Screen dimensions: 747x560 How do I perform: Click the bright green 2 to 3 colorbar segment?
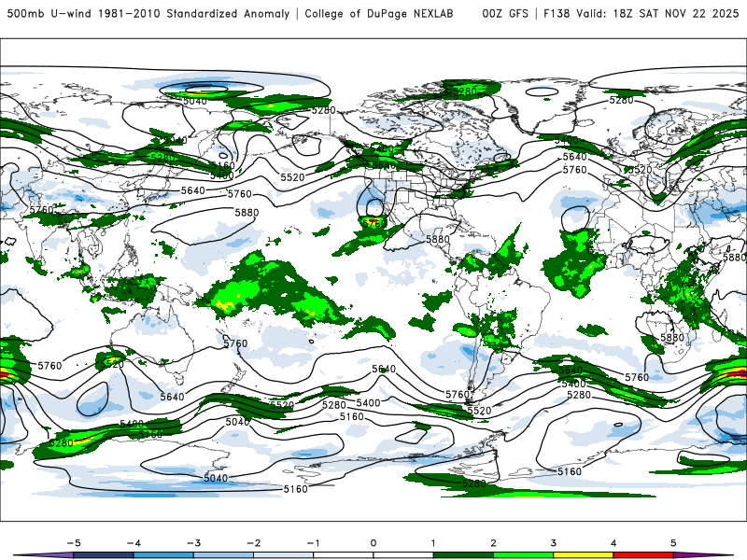523,555
